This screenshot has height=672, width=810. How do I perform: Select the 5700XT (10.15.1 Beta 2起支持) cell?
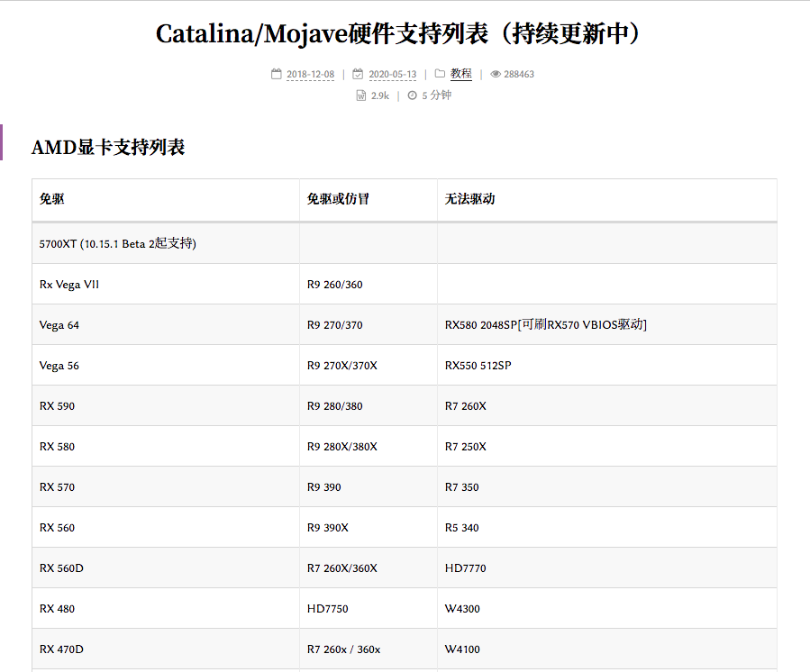tap(166, 243)
